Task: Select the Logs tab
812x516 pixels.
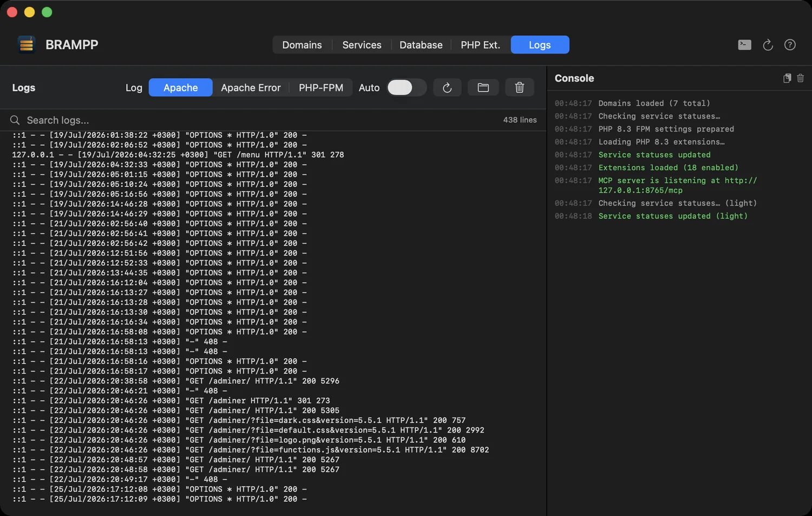Action: [540, 45]
